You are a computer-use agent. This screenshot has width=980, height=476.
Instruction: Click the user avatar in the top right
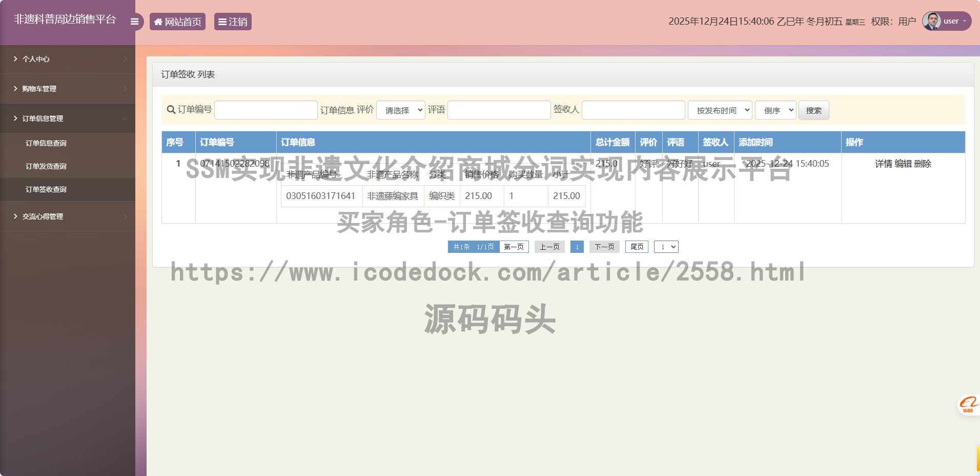(x=931, y=21)
